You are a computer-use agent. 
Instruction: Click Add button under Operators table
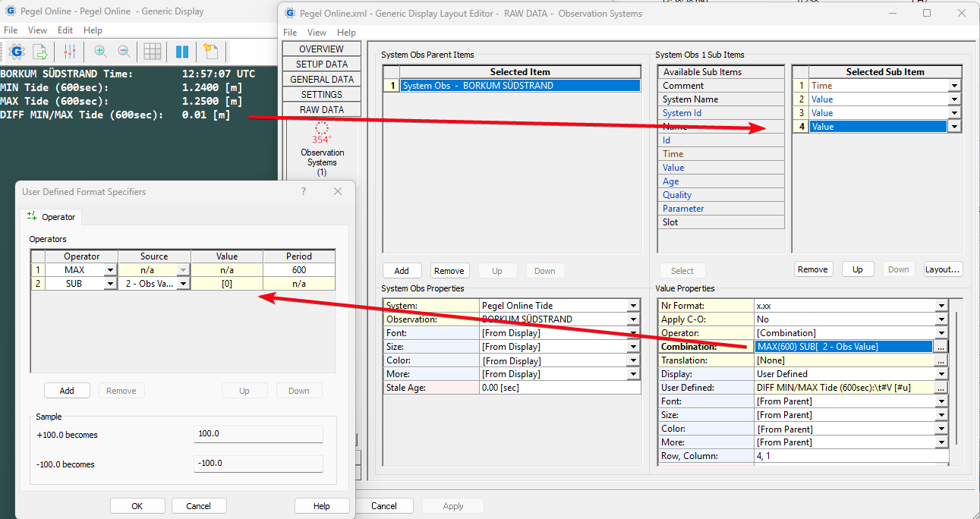67,391
